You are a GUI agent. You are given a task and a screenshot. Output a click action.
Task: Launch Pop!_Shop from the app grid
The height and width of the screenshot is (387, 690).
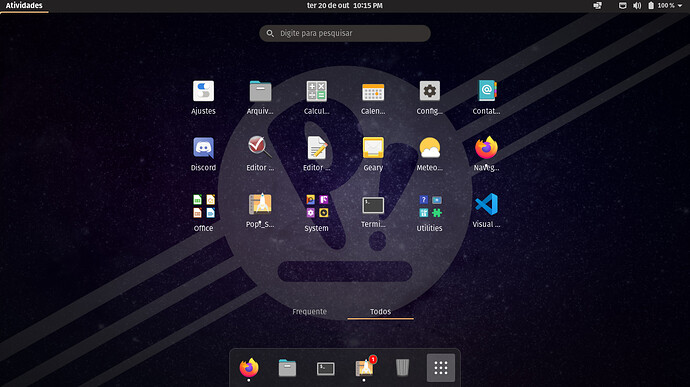260,204
